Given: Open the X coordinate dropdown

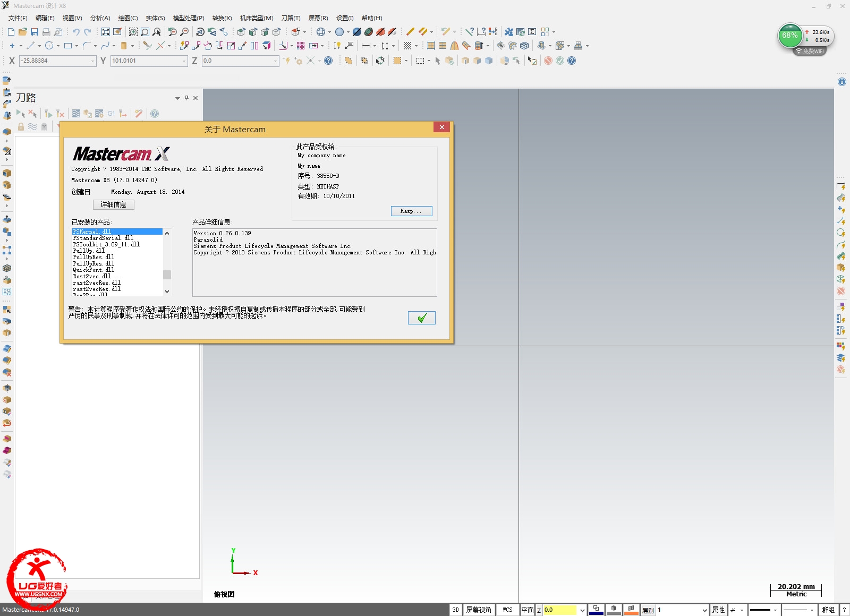Looking at the screenshot, I should click(92, 61).
